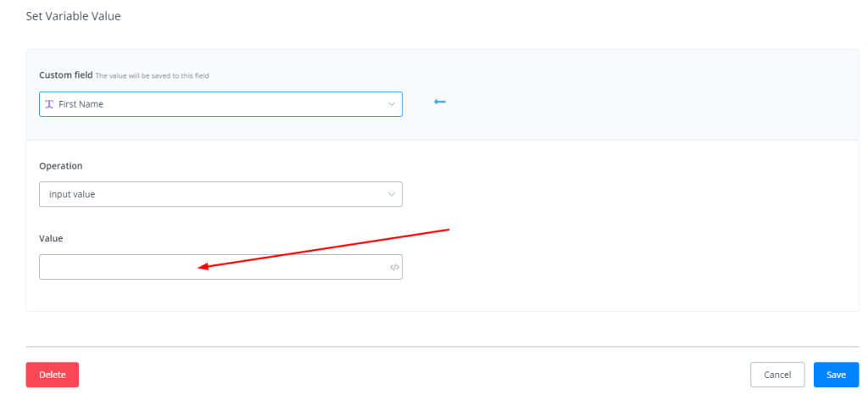Focus the empty Value input field
The width and height of the screenshot is (868, 400).
(212, 268)
